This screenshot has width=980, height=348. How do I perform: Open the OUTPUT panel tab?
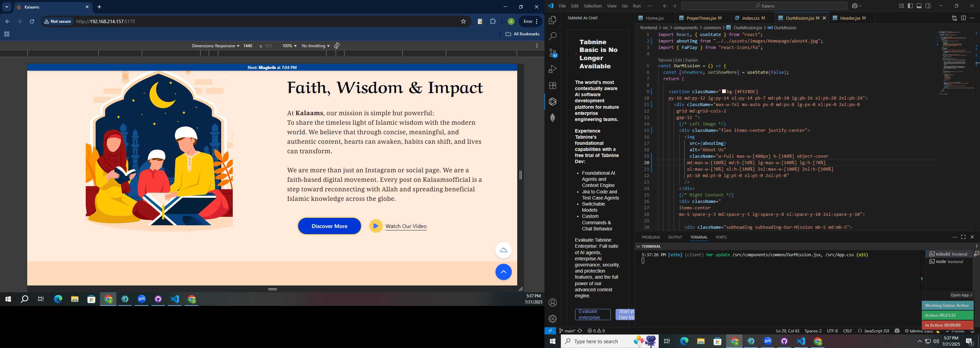[x=675, y=237]
